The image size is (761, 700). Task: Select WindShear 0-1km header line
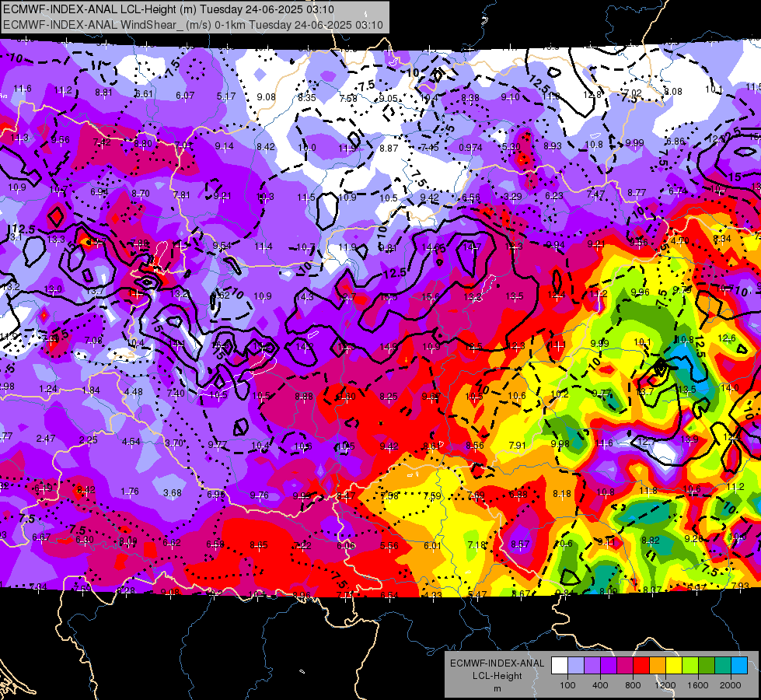point(193,25)
